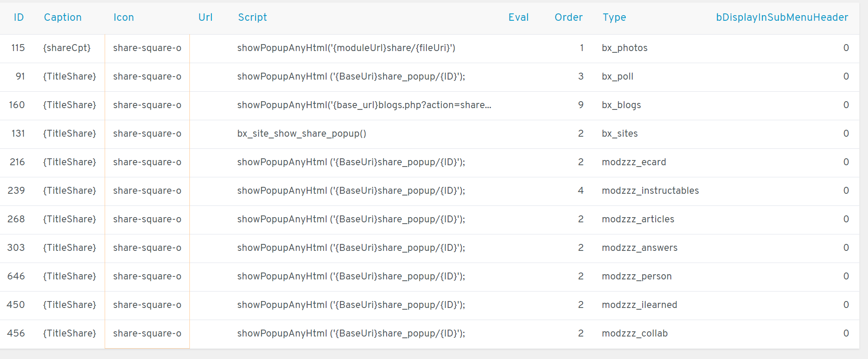Image resolution: width=868 pixels, height=359 pixels.
Task: Sort by the Url column header
Action: click(x=205, y=17)
